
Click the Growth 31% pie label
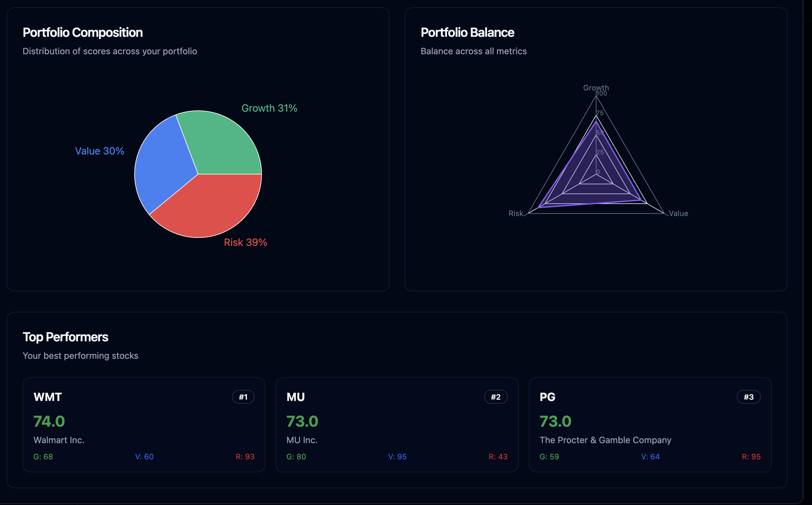tap(269, 108)
